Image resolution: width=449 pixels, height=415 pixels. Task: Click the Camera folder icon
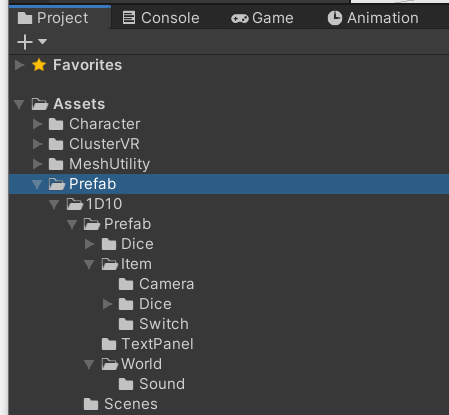[126, 284]
